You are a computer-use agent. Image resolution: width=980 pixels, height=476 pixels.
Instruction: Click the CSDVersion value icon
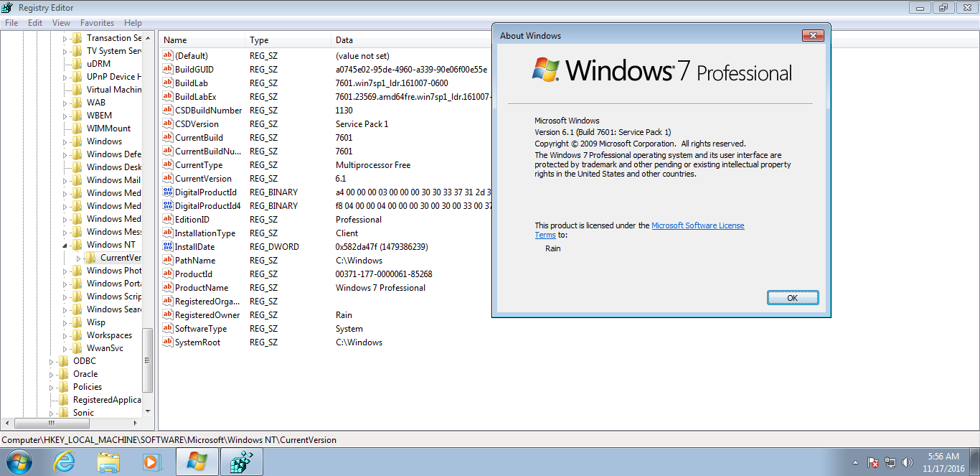tap(168, 124)
